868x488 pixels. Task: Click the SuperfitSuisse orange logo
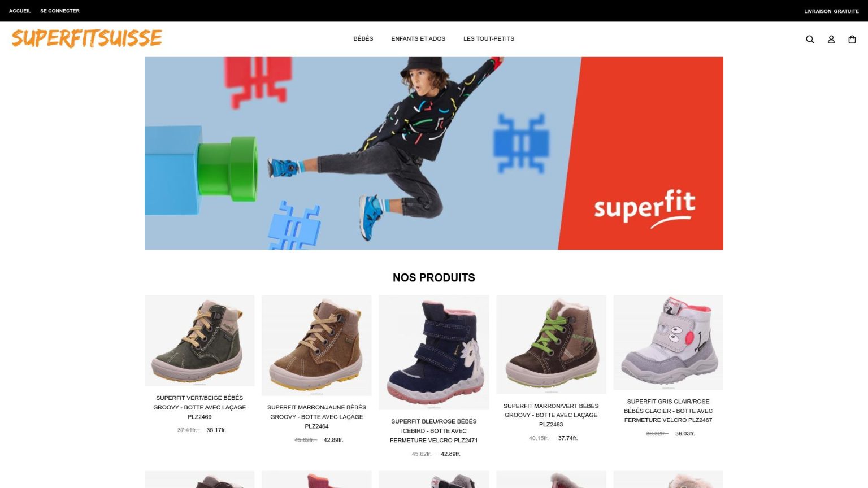(x=87, y=38)
